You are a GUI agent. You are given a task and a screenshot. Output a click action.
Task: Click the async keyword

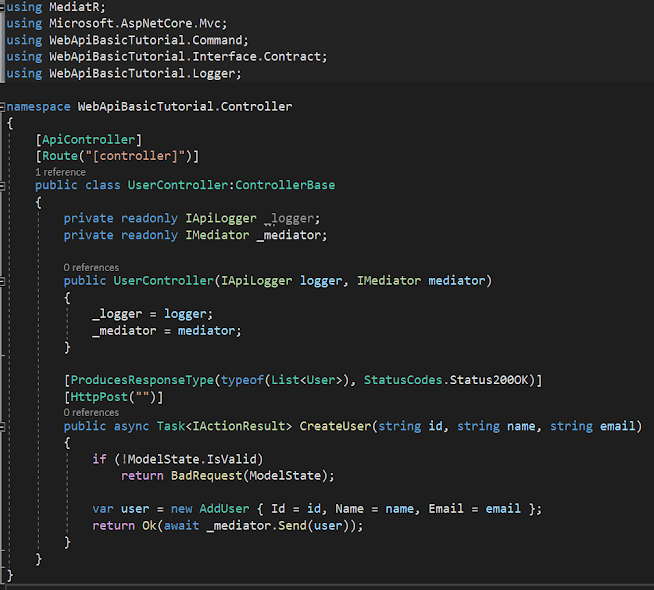(x=131, y=426)
